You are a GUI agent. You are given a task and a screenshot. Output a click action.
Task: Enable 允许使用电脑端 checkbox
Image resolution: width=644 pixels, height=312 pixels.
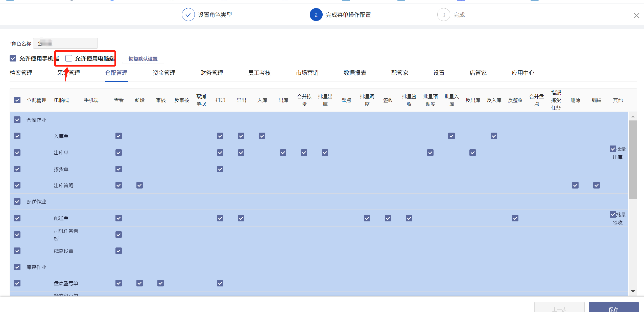point(69,58)
